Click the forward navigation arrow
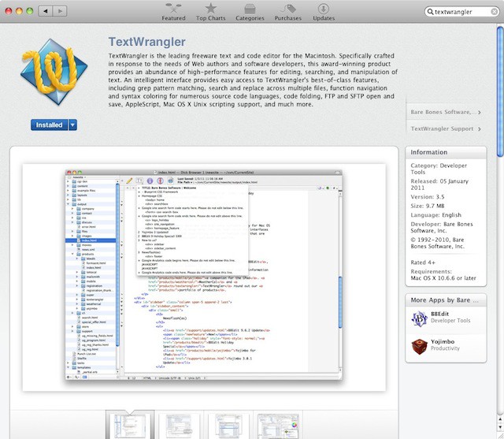This screenshot has width=504, height=439. 59,11
